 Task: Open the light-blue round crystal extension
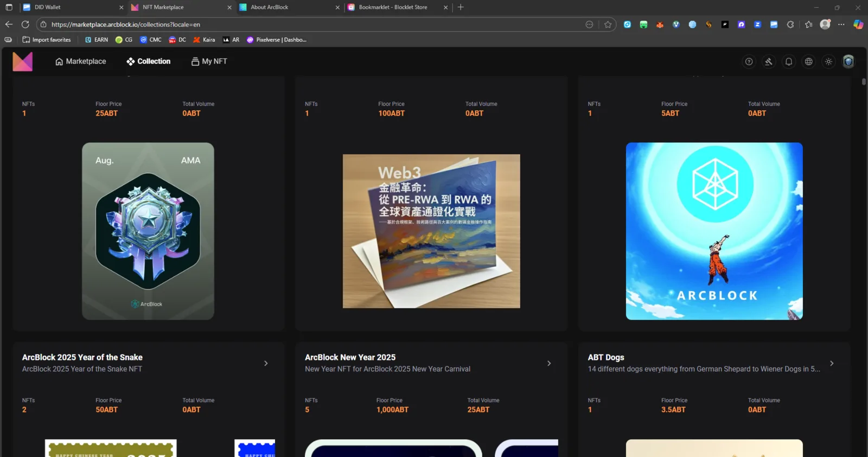[x=692, y=24]
